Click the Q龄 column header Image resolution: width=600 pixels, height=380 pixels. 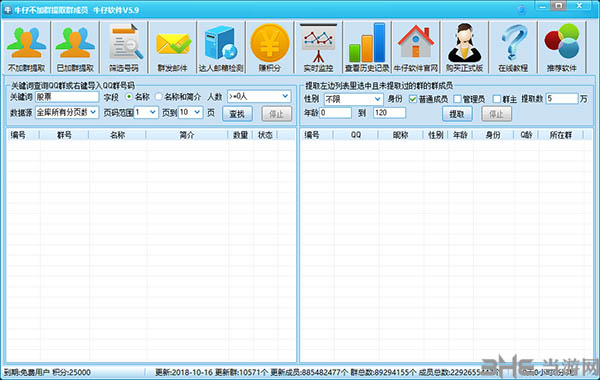pos(526,135)
